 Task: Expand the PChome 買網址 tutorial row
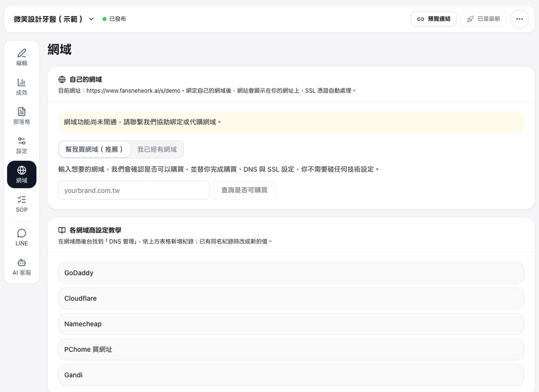coord(291,350)
